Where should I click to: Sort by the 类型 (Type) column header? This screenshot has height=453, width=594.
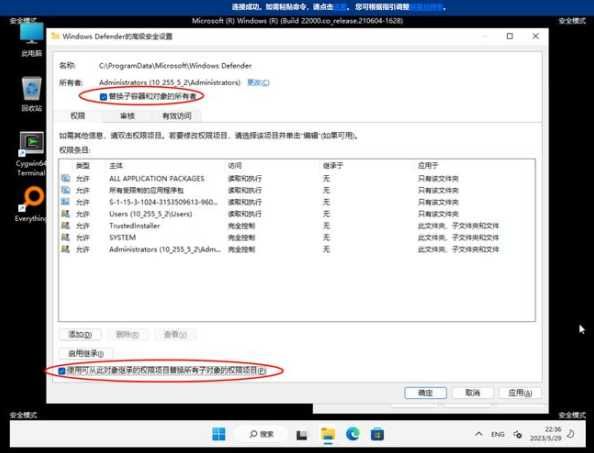[x=83, y=166]
